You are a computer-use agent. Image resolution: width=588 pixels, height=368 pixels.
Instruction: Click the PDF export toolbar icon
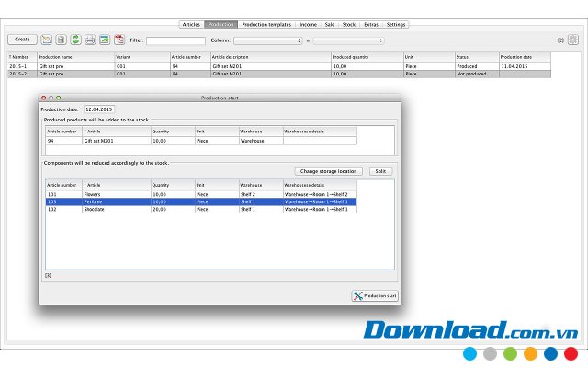point(119,40)
